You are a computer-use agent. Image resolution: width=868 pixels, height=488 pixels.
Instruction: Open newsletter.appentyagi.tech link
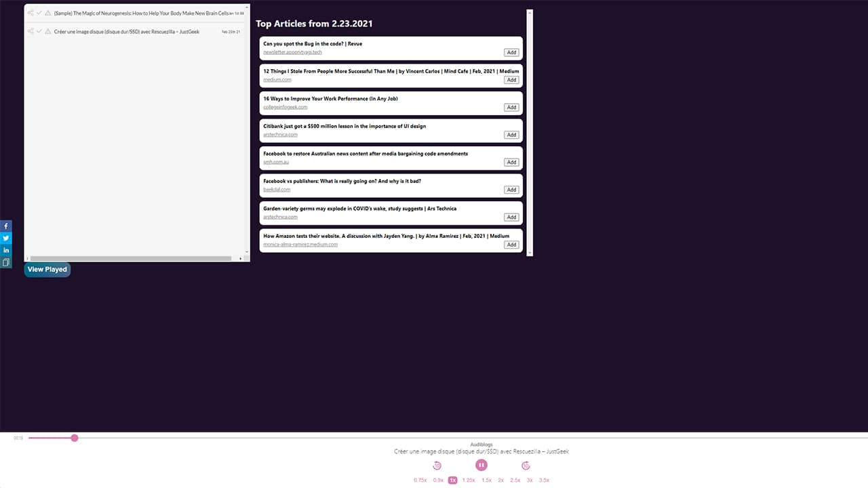(x=292, y=52)
